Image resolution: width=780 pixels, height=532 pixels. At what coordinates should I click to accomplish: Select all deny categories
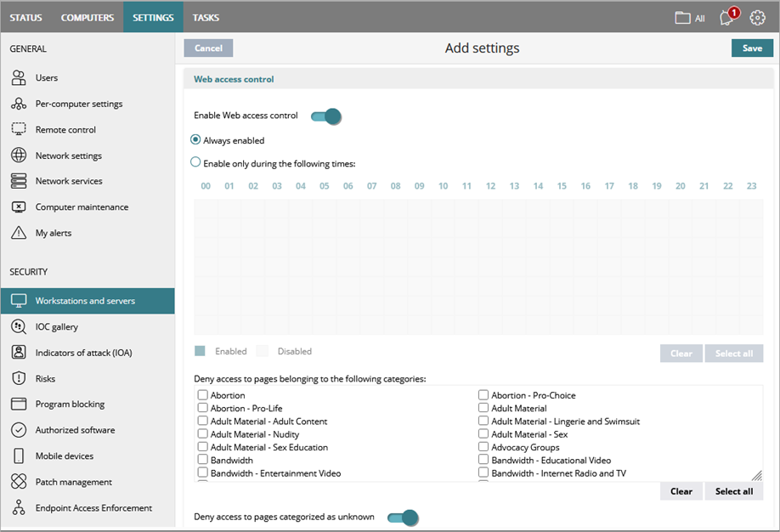point(733,490)
